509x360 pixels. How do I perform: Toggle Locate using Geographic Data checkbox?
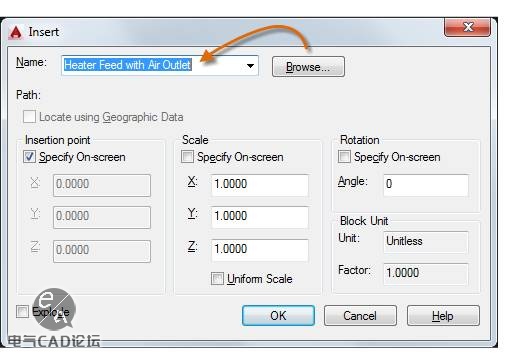tap(29, 117)
